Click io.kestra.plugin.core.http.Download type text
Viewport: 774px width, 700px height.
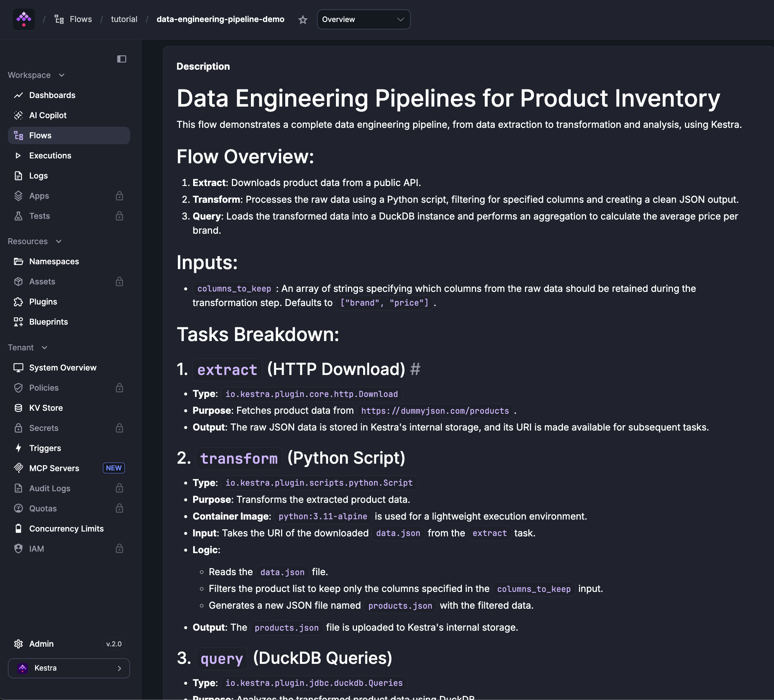[311, 394]
